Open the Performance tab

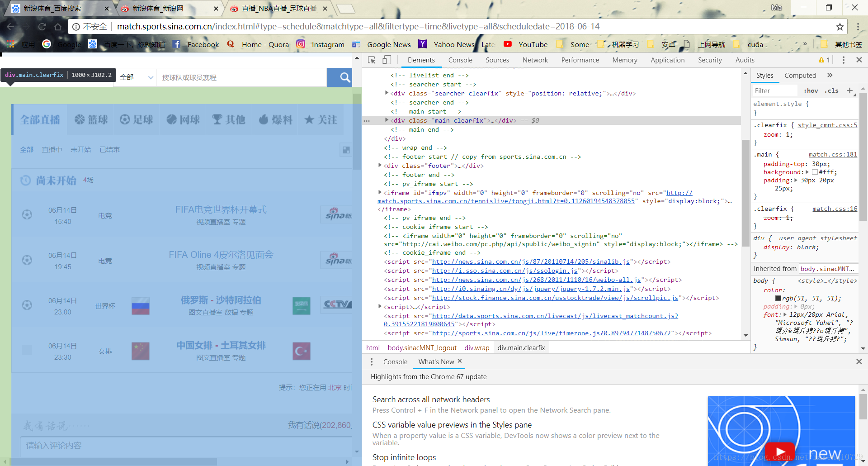coord(580,60)
